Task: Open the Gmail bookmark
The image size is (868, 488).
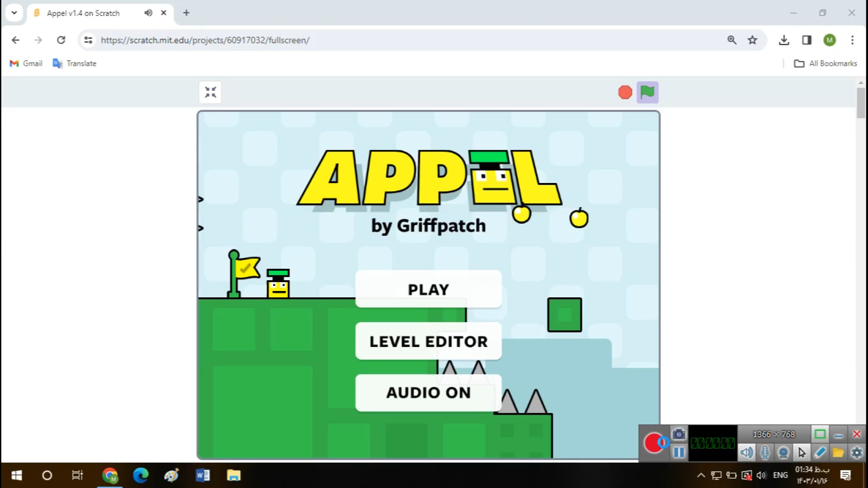Action: 26,63
